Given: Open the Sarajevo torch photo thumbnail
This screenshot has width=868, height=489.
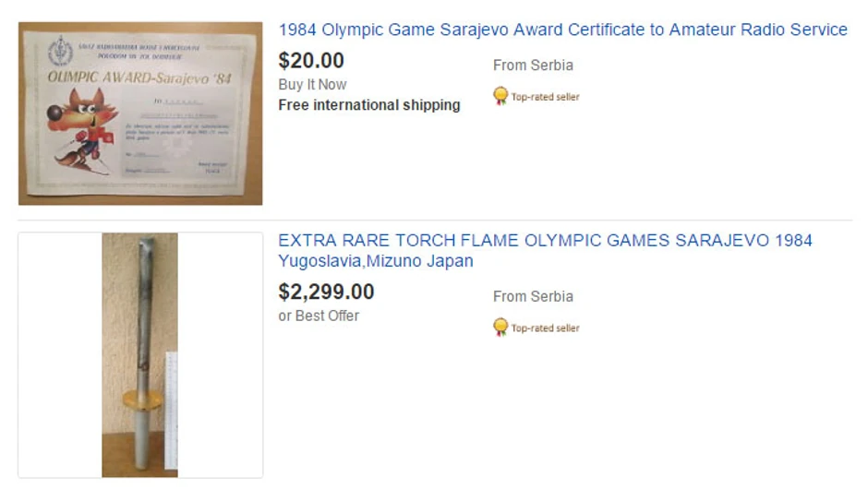Looking at the screenshot, I should pos(140,355).
